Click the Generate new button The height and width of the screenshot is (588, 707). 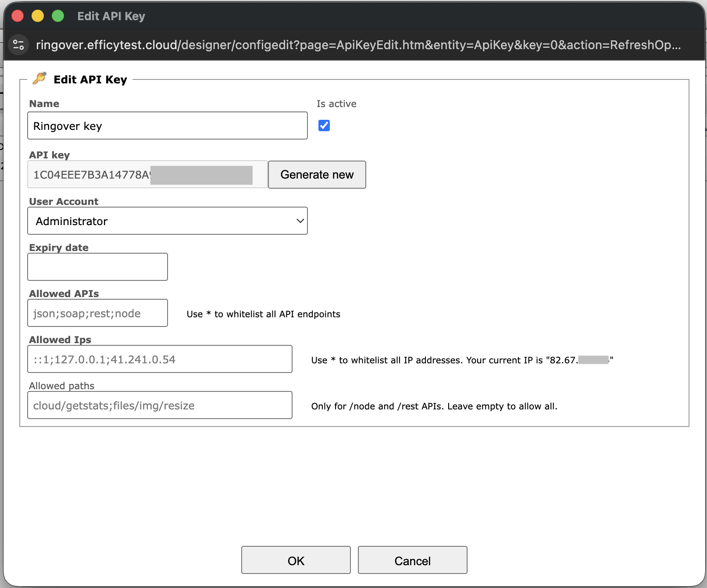coord(317,175)
